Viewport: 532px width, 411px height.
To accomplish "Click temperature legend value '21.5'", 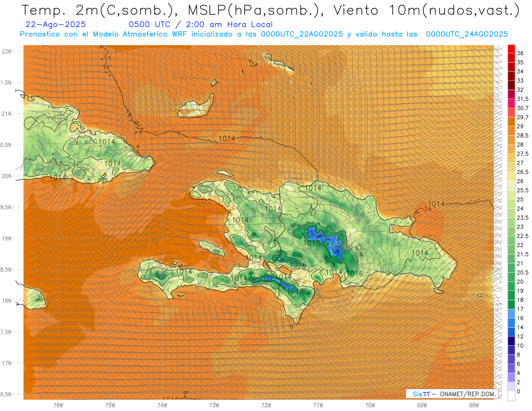I will (x=523, y=254).
